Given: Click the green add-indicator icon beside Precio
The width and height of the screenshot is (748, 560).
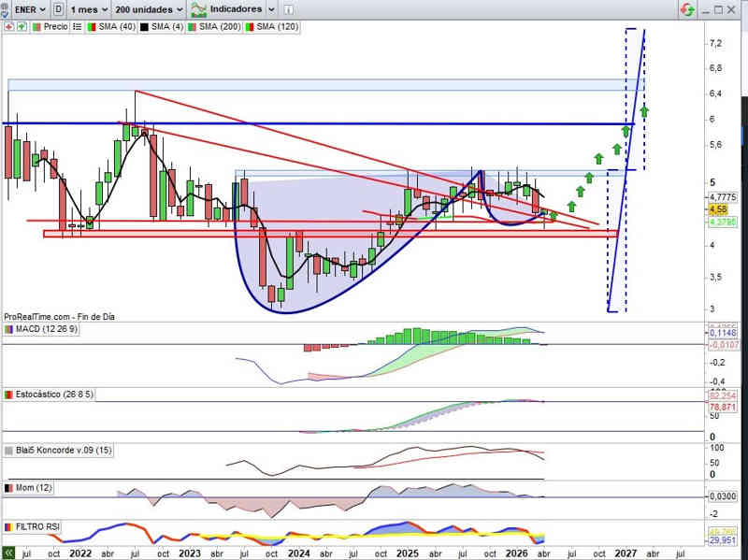Looking at the screenshot, I should [x=22, y=27].
